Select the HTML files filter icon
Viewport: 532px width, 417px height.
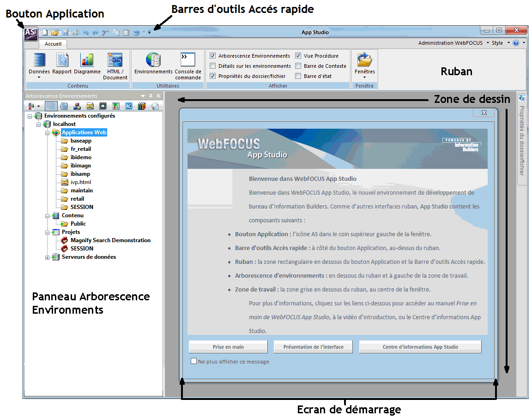click(90, 106)
